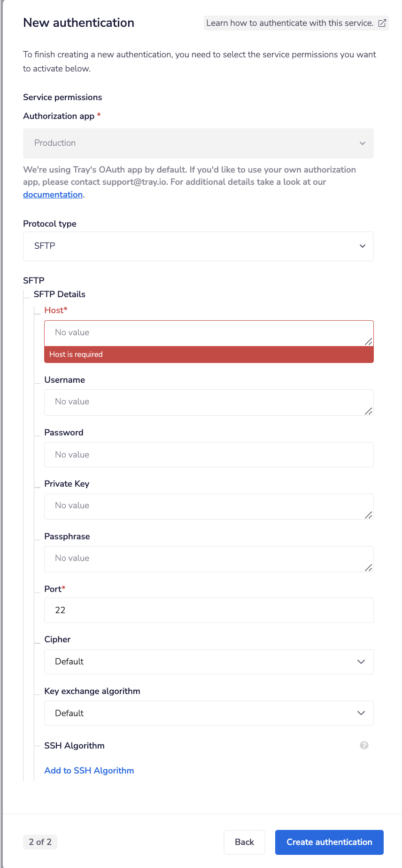The image size is (402, 868).
Task: Click the external link icon beside the authentication guide
Action: pos(381,23)
